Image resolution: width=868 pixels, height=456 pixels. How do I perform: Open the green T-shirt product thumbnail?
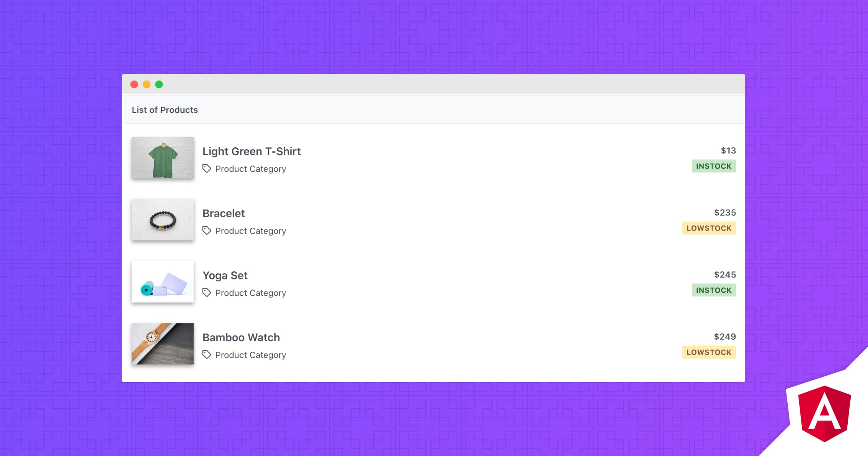point(163,158)
